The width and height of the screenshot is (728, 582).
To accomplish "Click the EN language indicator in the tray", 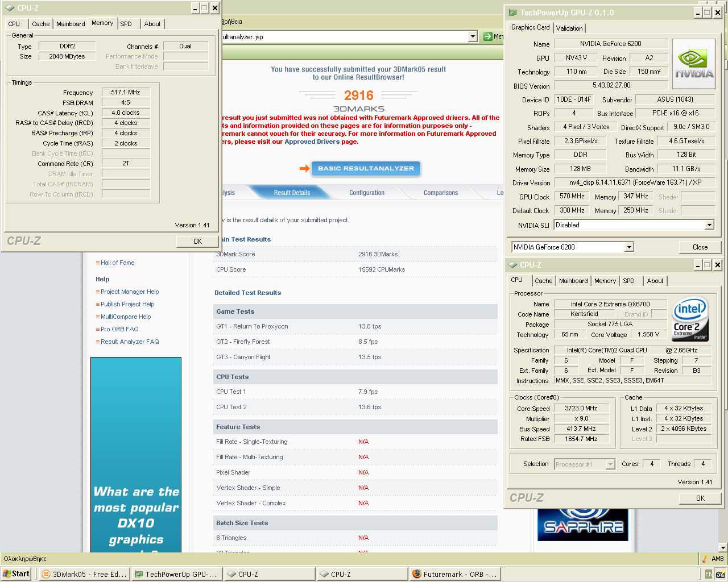I will [708, 574].
